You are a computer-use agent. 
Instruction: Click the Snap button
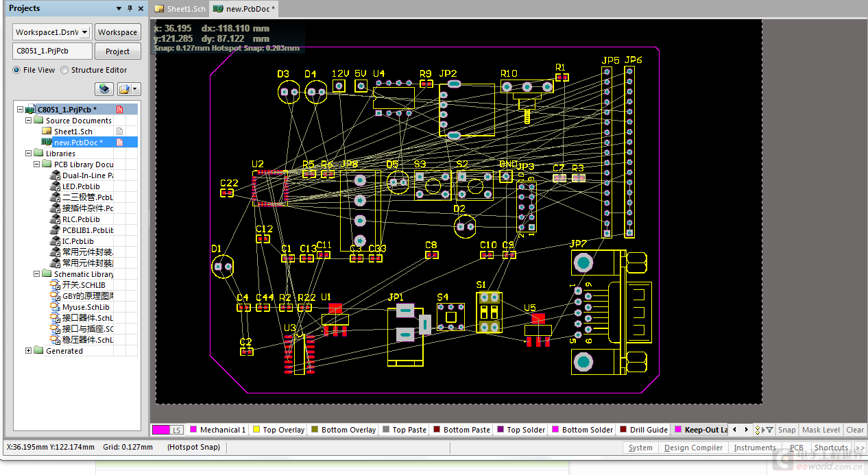coord(787,430)
